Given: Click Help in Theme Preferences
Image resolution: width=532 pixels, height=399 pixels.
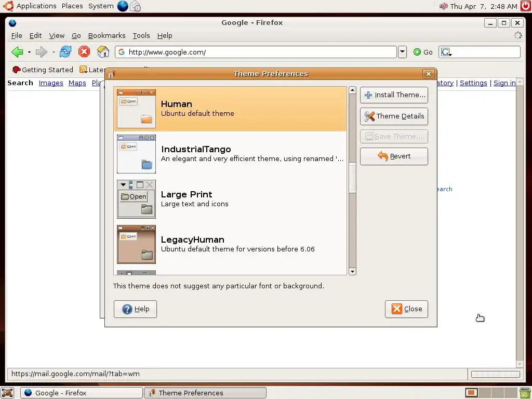Looking at the screenshot, I should click(x=136, y=309).
